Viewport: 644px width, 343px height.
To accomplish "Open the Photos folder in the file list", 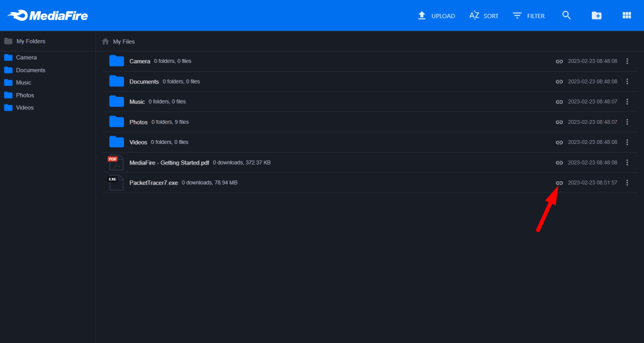I will coord(138,122).
